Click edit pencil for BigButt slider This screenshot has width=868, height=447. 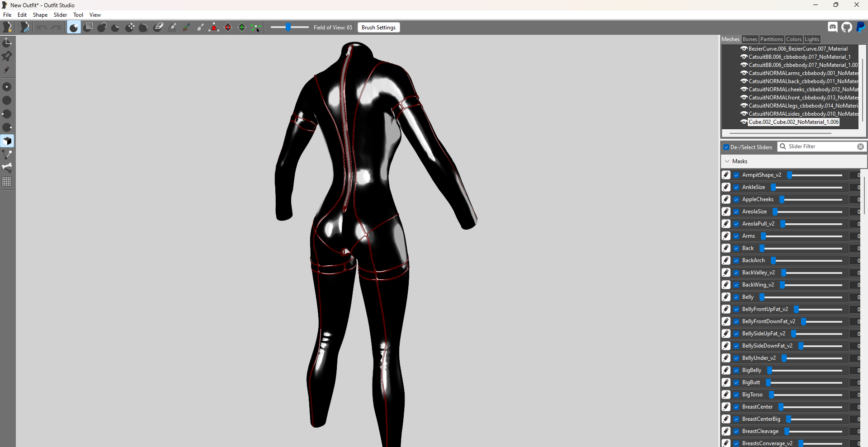(726, 382)
